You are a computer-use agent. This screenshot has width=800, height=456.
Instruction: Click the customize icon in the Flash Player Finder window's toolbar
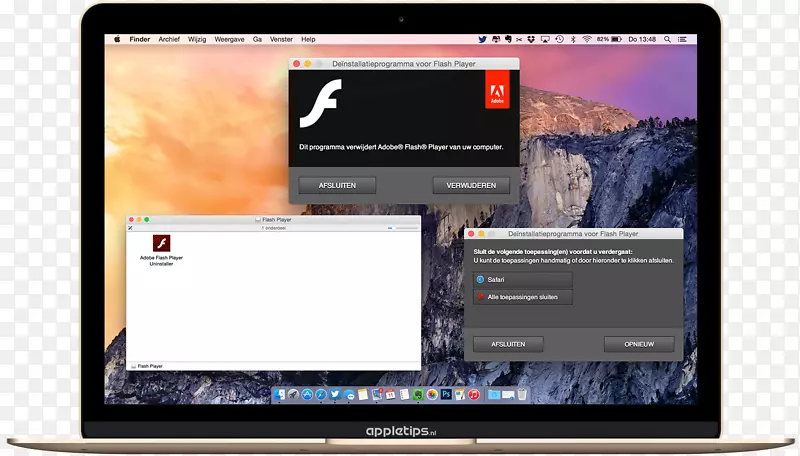(x=130, y=228)
